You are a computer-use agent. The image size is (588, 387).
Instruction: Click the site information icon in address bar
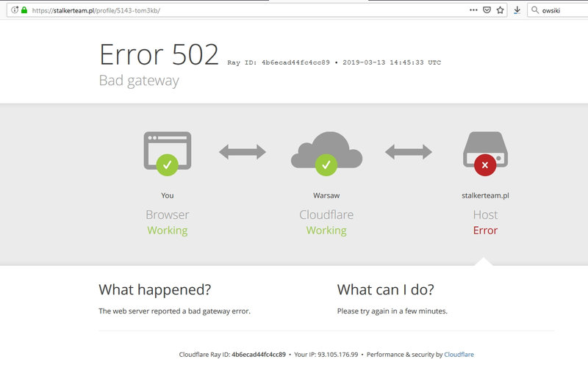15,10
